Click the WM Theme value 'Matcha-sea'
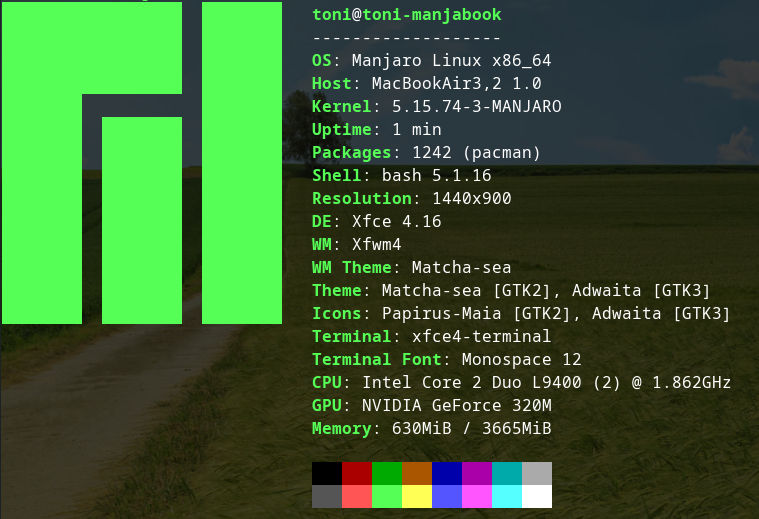Screen dimensions: 759x519 point(461,267)
